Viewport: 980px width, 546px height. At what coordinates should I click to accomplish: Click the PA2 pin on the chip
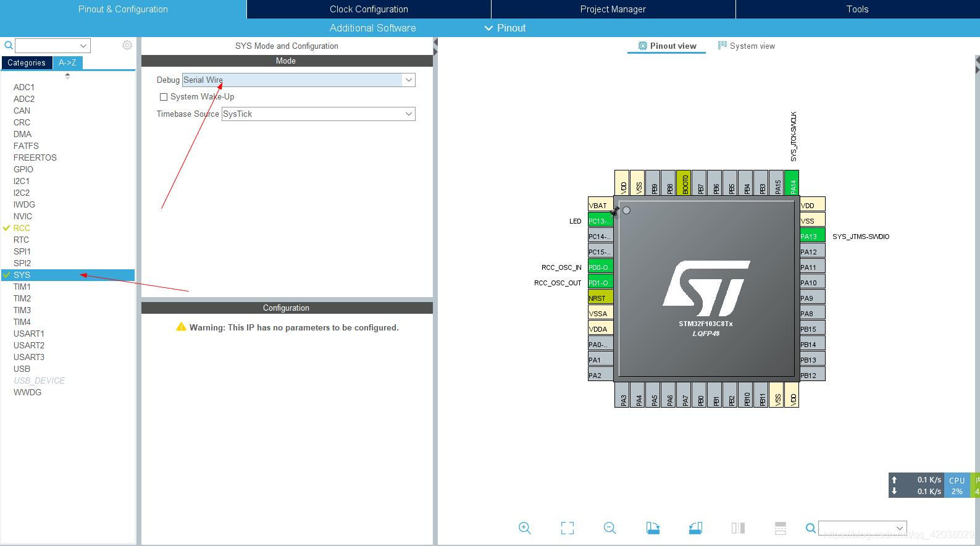point(600,375)
